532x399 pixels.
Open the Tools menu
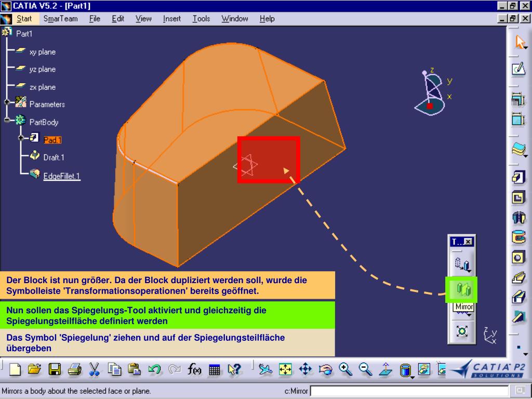coord(201,19)
